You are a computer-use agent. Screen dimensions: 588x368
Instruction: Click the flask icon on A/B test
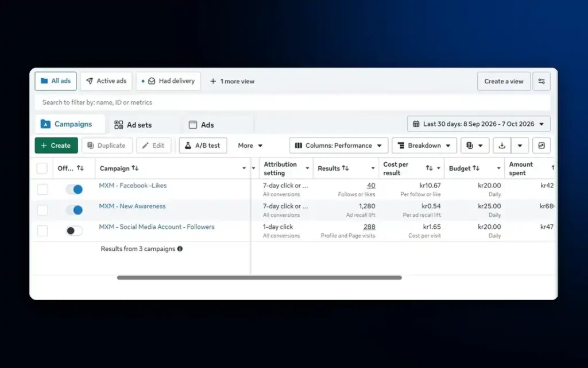(188, 145)
